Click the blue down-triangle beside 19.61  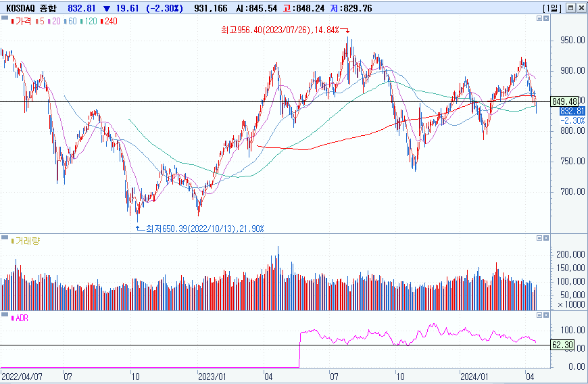click(107, 8)
